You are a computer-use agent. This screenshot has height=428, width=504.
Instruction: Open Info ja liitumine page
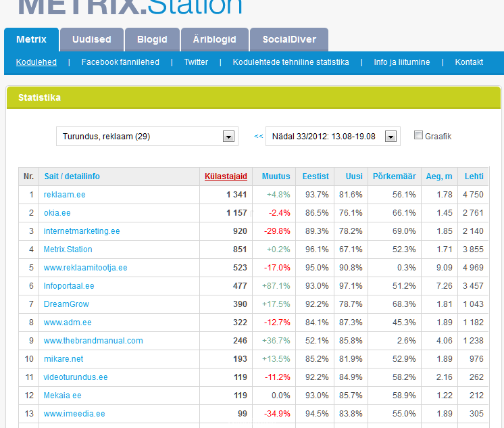click(402, 62)
